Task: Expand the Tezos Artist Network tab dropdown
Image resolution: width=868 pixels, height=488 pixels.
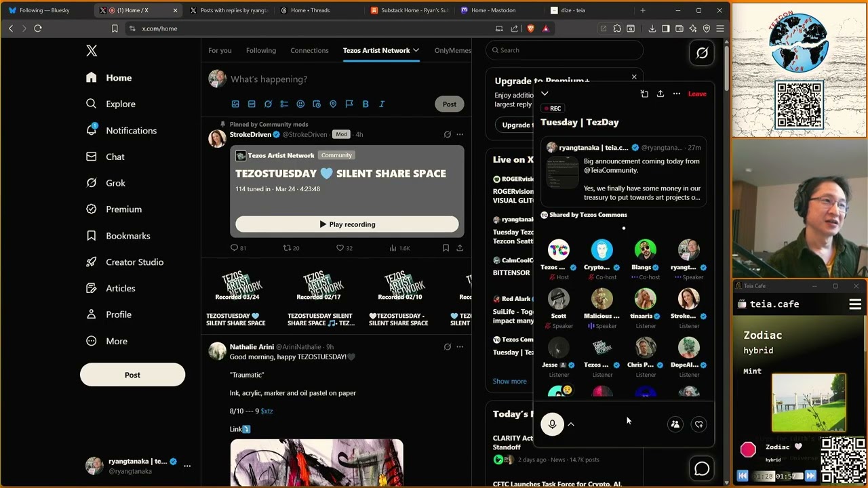Action: [416, 50]
